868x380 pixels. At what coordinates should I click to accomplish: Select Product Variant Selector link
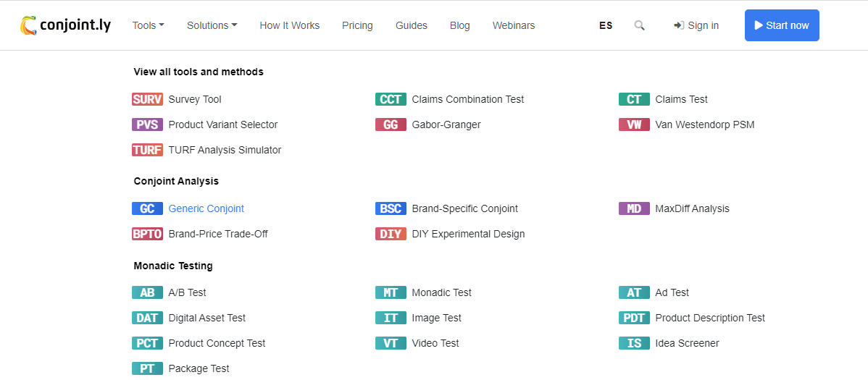pos(223,125)
